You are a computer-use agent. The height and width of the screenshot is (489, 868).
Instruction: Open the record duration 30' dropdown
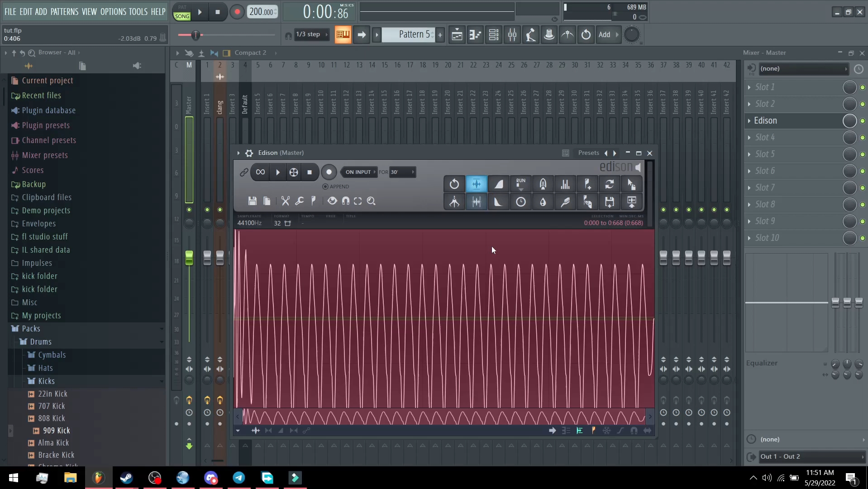point(402,172)
